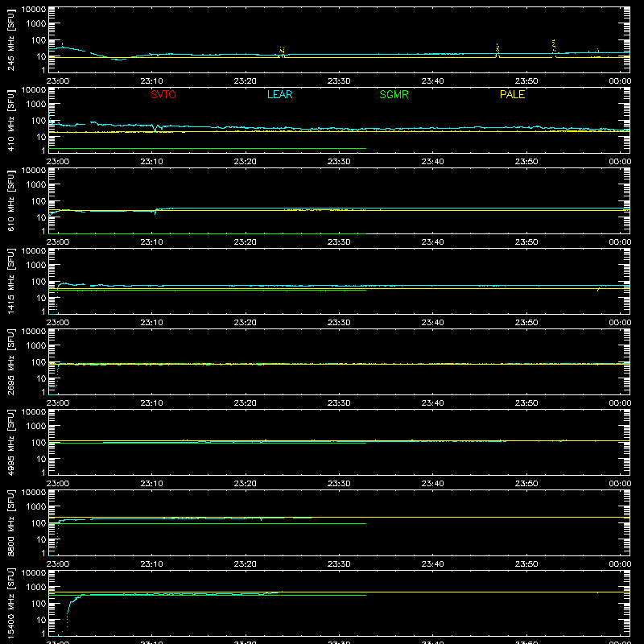Click the red SVTO station label
This screenshot has height=644, width=644.
coord(163,94)
